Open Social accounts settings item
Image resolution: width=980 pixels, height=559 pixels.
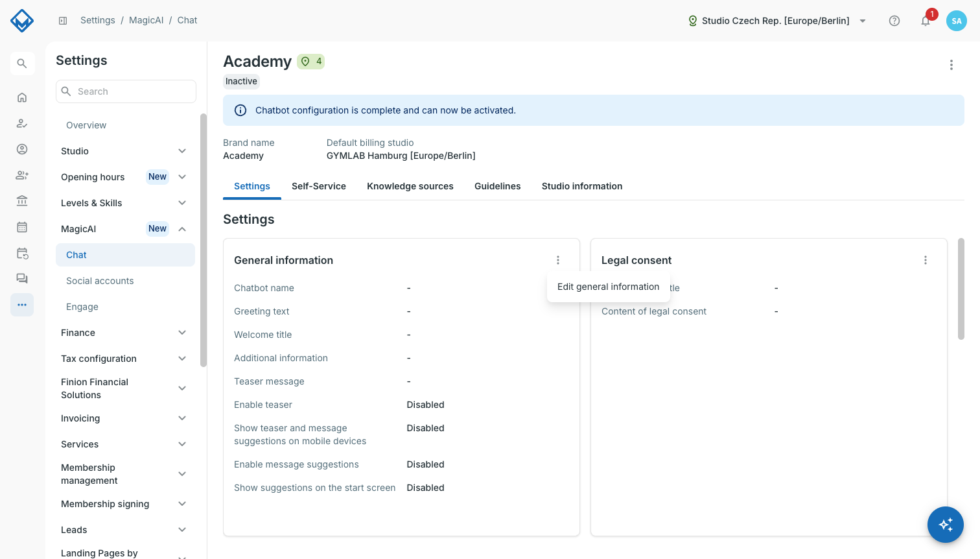(125, 281)
